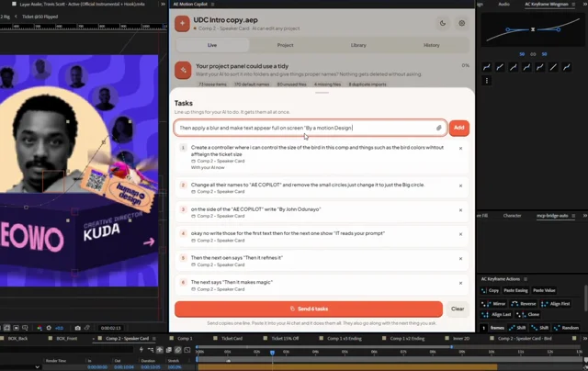Apply the first easing preset in Wingman

pyautogui.click(x=486, y=67)
